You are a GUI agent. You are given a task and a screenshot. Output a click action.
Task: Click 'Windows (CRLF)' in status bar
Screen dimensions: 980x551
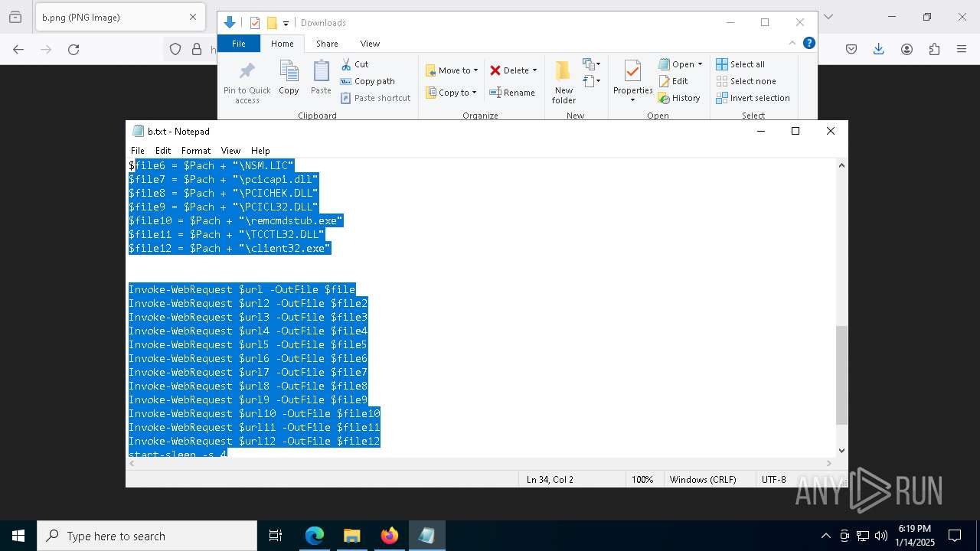point(703,480)
